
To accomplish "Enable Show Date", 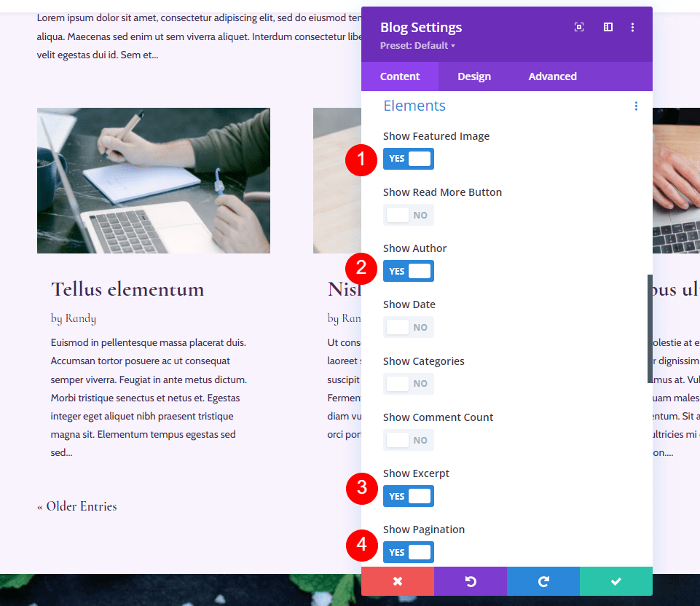I will point(408,327).
